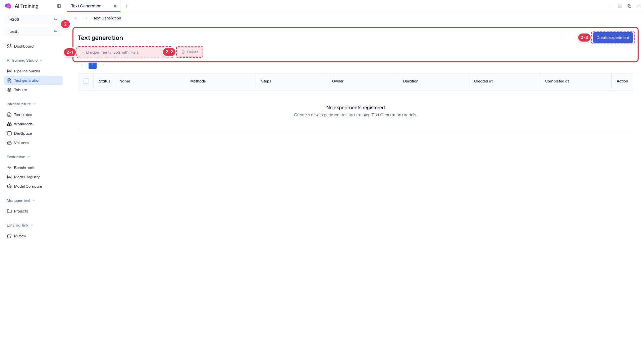Screen dimensions: 644x362
Task: Open Model Registry
Action: (x=33, y=177)
